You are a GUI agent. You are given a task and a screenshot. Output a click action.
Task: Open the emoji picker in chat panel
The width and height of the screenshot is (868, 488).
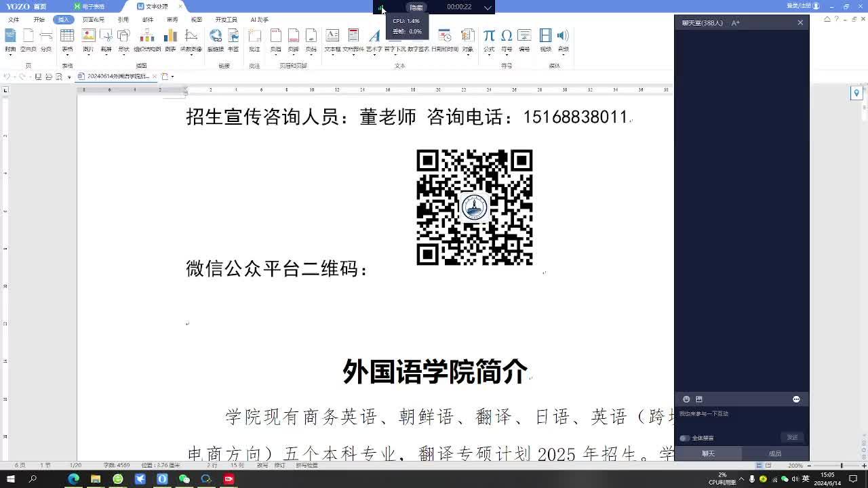pyautogui.click(x=686, y=399)
